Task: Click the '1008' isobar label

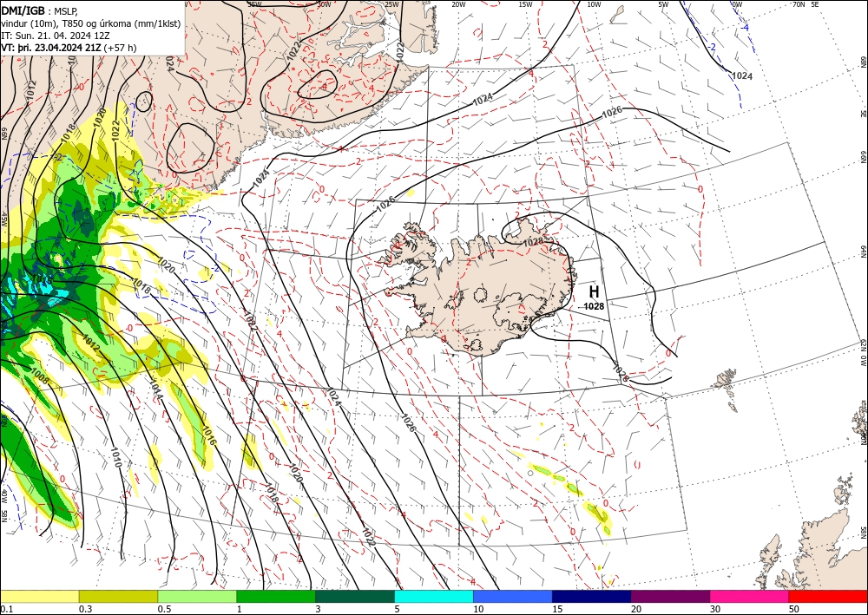Action: pos(39,376)
